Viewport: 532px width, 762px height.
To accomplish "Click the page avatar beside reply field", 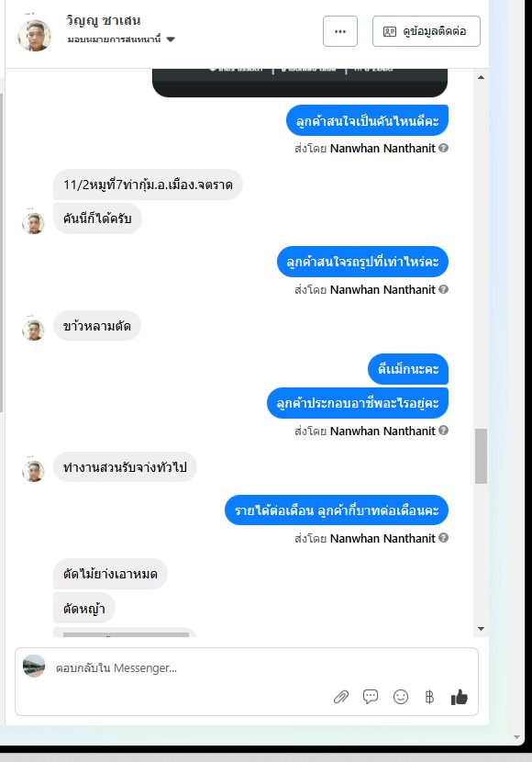I will (34, 667).
